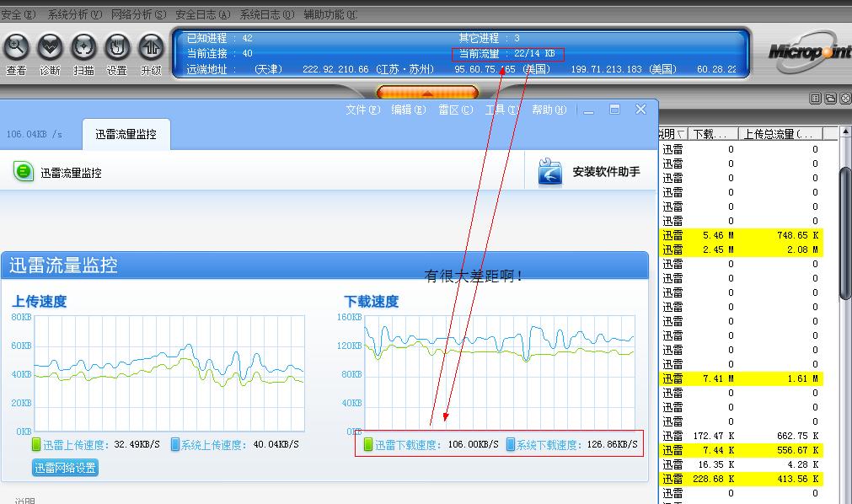Select the cell showing 7.44 K
Image resolution: width=852 pixels, height=504 pixels.
point(718,450)
